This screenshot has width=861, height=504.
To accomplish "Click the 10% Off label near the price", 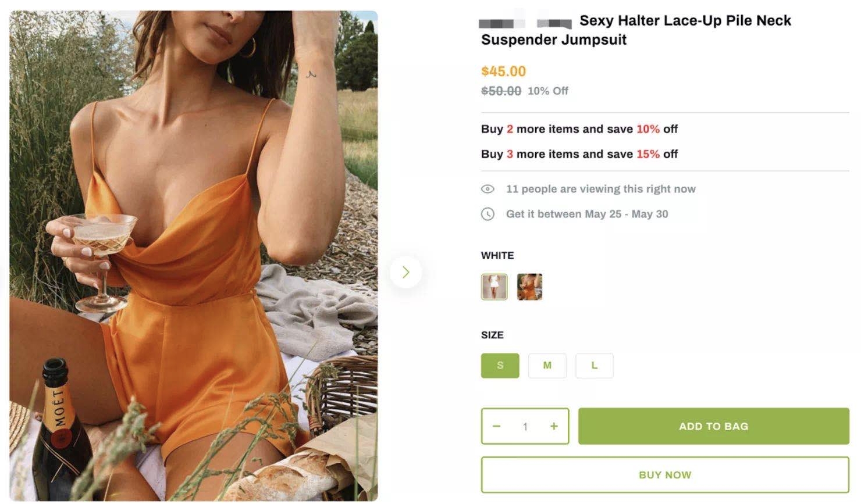I will pyautogui.click(x=548, y=91).
